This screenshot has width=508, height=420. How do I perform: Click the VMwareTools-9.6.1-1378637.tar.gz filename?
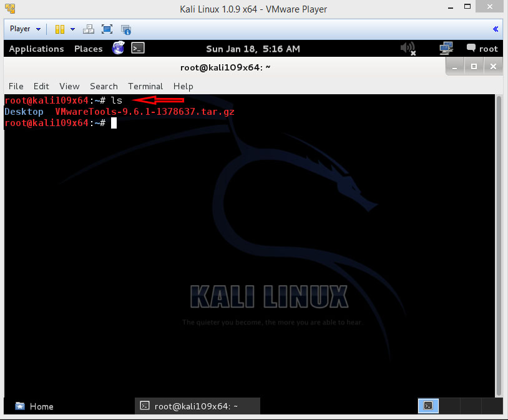pos(145,112)
